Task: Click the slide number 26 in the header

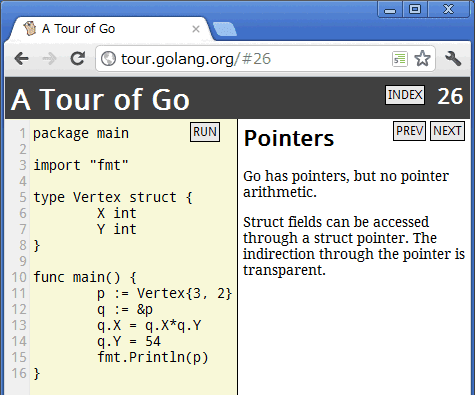Action: [450, 96]
